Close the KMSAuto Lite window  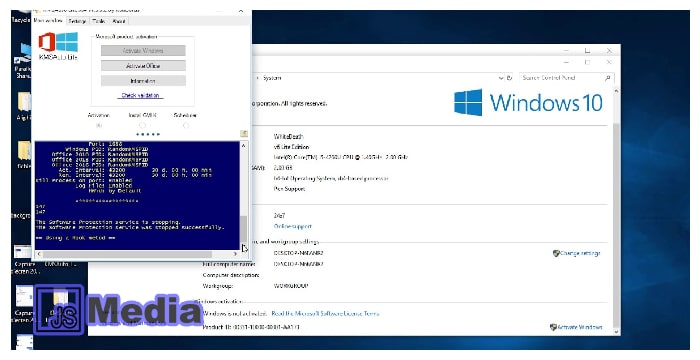point(241,11)
